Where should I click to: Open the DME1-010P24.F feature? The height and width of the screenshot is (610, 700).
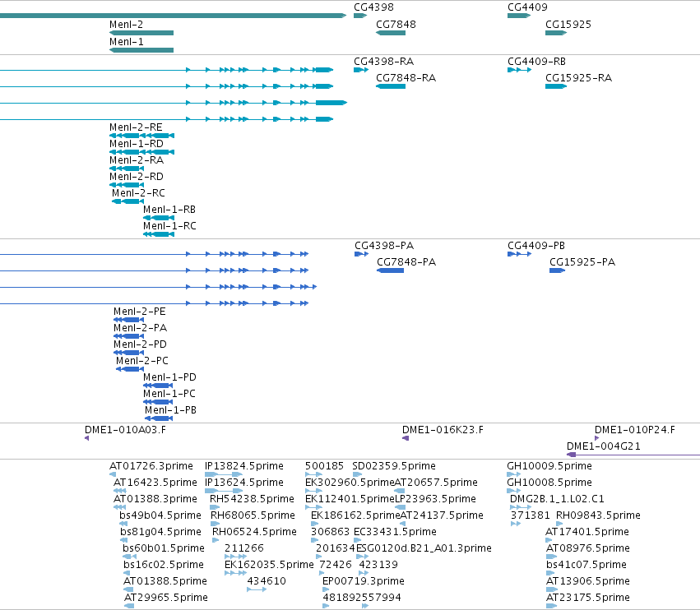tap(597, 438)
